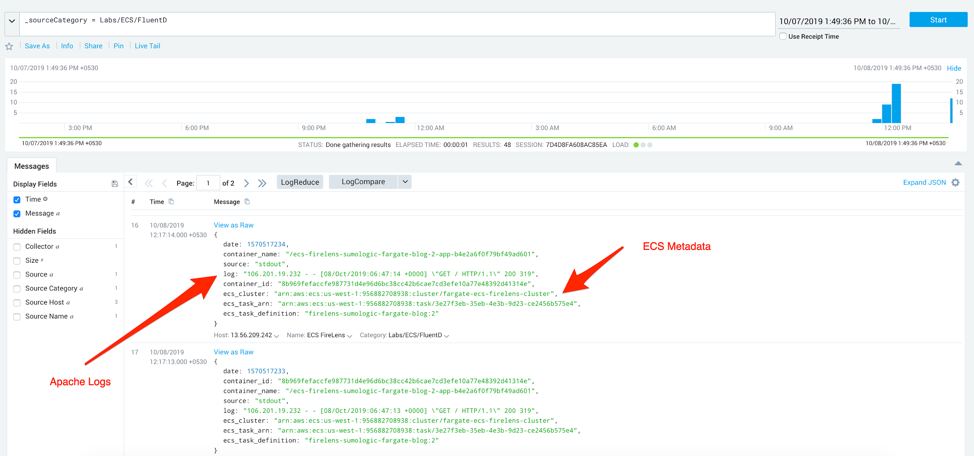Click the save icon beside Display Fields
The image size is (974, 456).
(x=114, y=184)
